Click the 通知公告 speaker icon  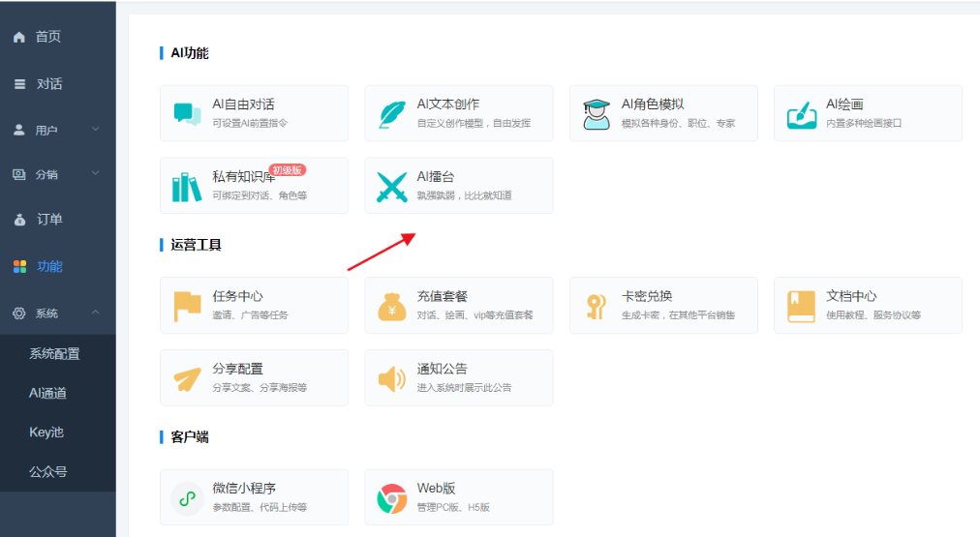[x=392, y=379]
